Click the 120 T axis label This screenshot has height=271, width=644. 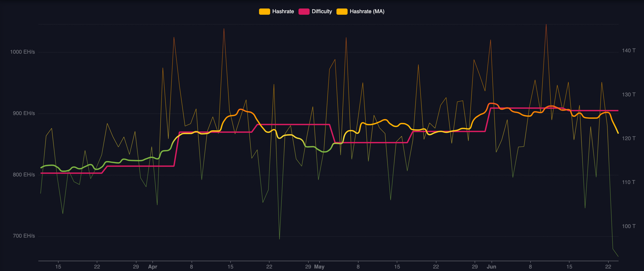pyautogui.click(x=629, y=138)
